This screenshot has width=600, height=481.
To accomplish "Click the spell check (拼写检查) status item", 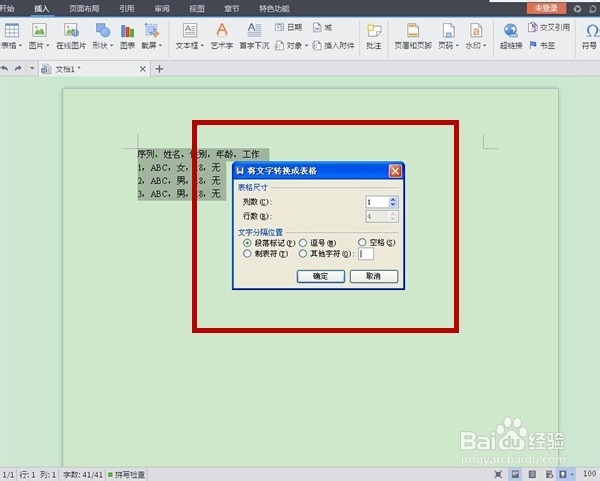I will 126,475.
